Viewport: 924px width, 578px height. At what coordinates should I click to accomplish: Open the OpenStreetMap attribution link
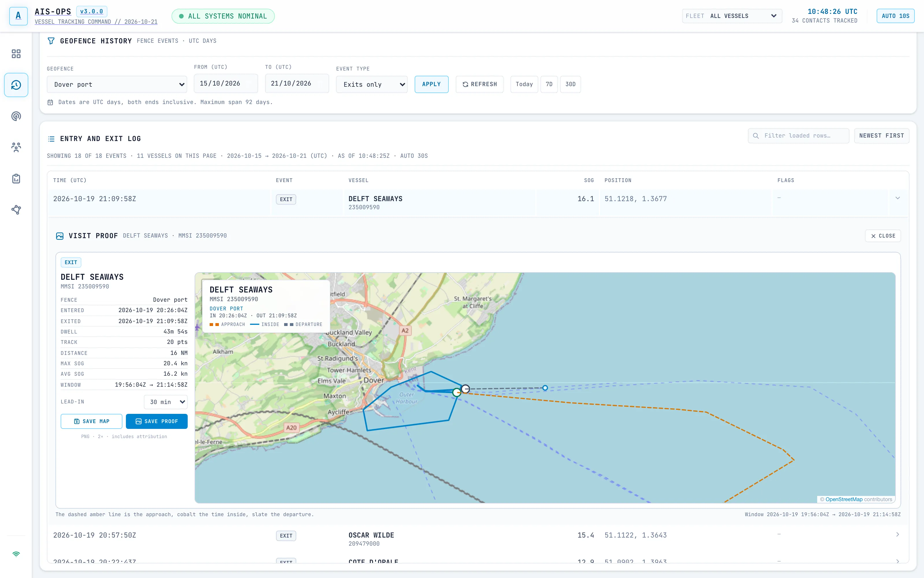[x=844, y=499]
